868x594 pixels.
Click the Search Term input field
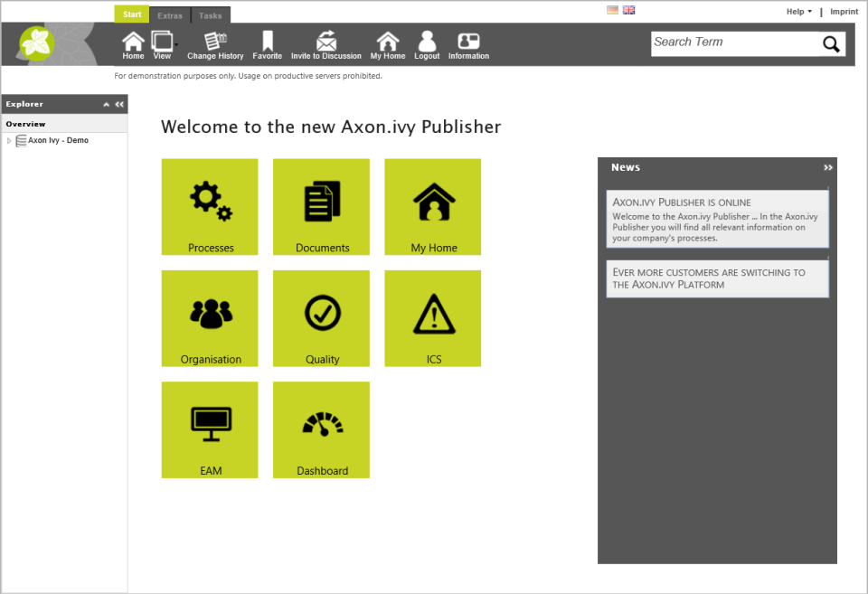(735, 43)
